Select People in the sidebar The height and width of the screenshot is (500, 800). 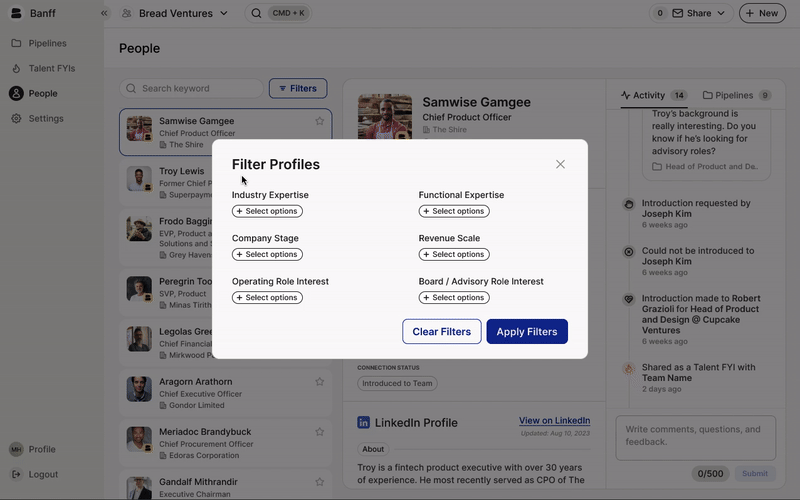click(34, 93)
